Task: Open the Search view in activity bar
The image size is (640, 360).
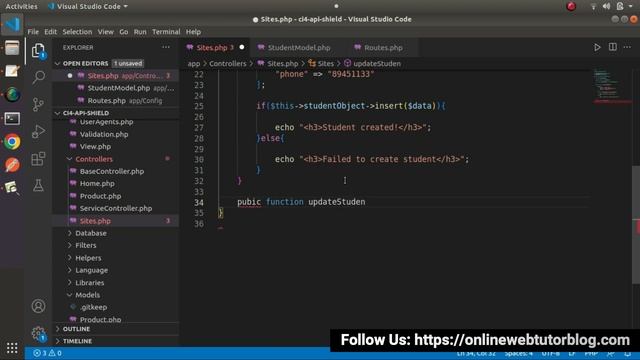Action: (38, 77)
